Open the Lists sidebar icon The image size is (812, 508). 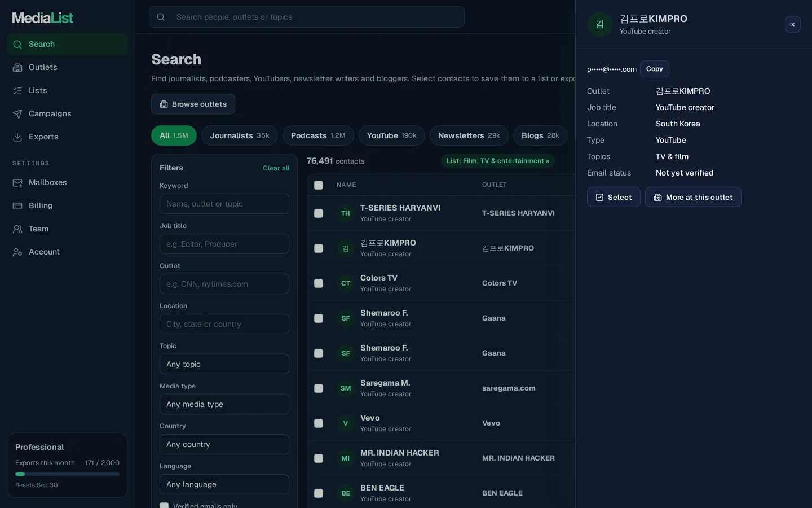coord(17,91)
